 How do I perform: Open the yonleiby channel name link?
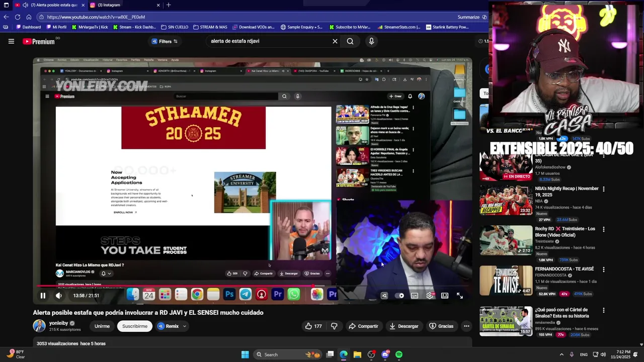(58, 323)
